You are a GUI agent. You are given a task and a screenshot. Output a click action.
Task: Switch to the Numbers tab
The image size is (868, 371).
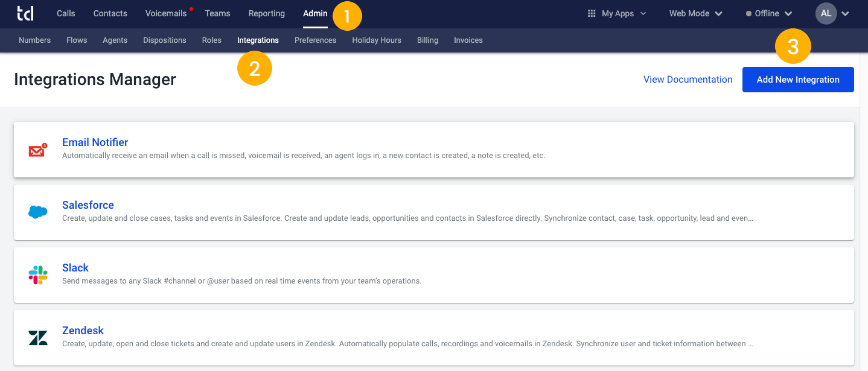pos(34,40)
